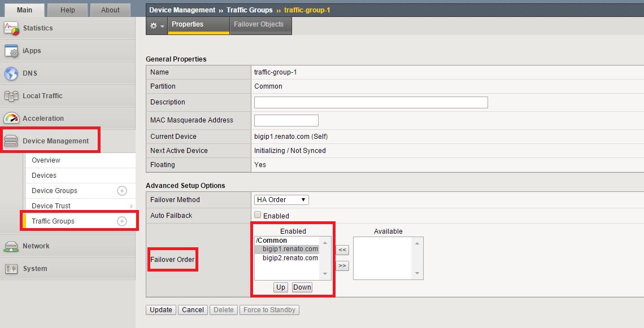Open the iApps icon in sidebar

[11, 51]
